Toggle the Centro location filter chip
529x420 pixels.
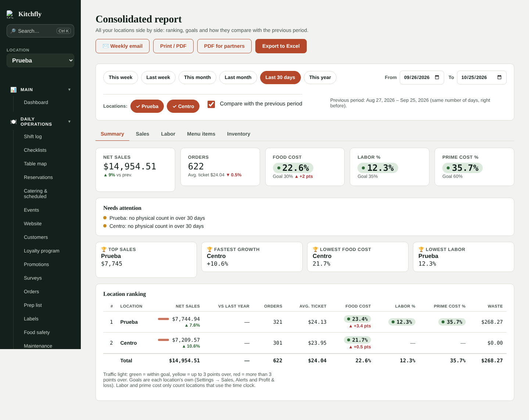tap(183, 106)
